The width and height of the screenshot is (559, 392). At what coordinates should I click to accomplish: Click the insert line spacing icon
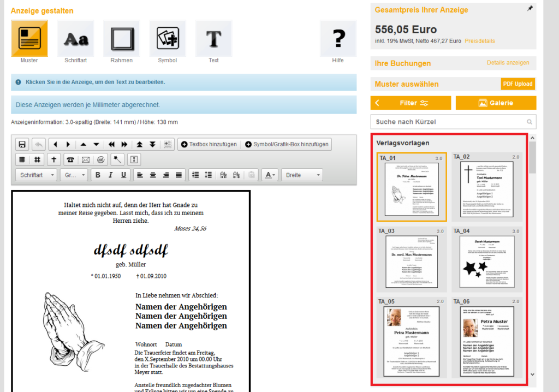coord(168,145)
